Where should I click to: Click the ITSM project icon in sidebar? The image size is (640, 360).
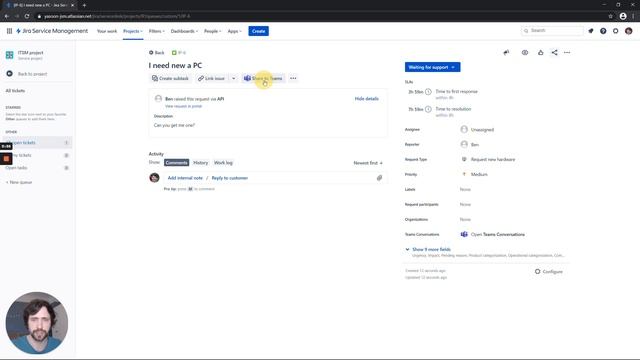point(9,55)
